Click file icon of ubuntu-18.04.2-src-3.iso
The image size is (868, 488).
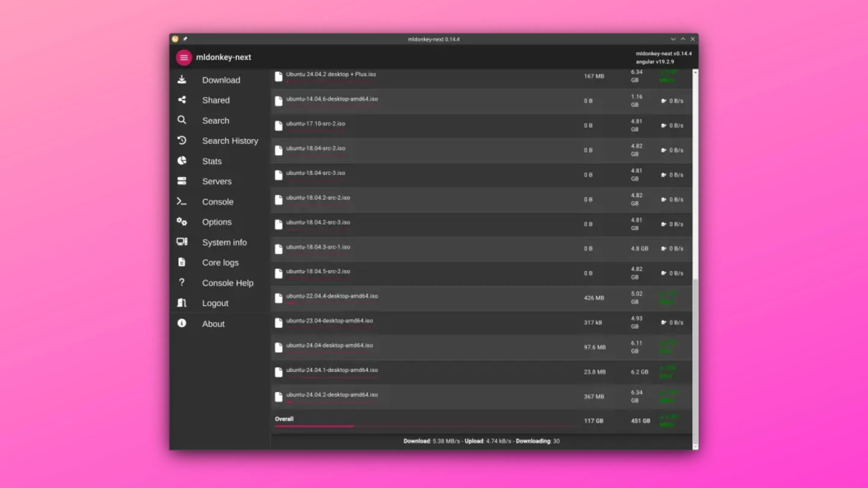[x=278, y=224]
